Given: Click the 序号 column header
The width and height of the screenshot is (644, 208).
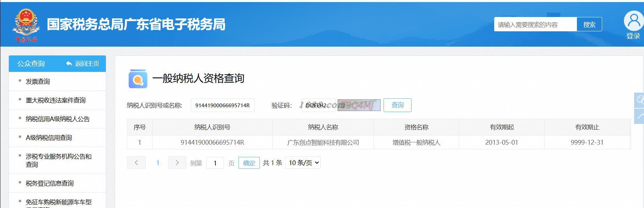Looking at the screenshot, I should [140, 127].
